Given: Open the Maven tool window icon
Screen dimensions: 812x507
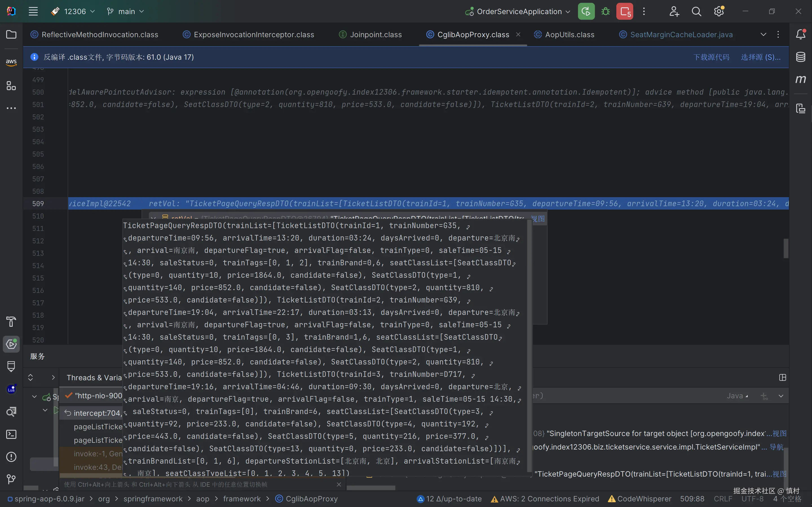Looking at the screenshot, I should click(801, 79).
